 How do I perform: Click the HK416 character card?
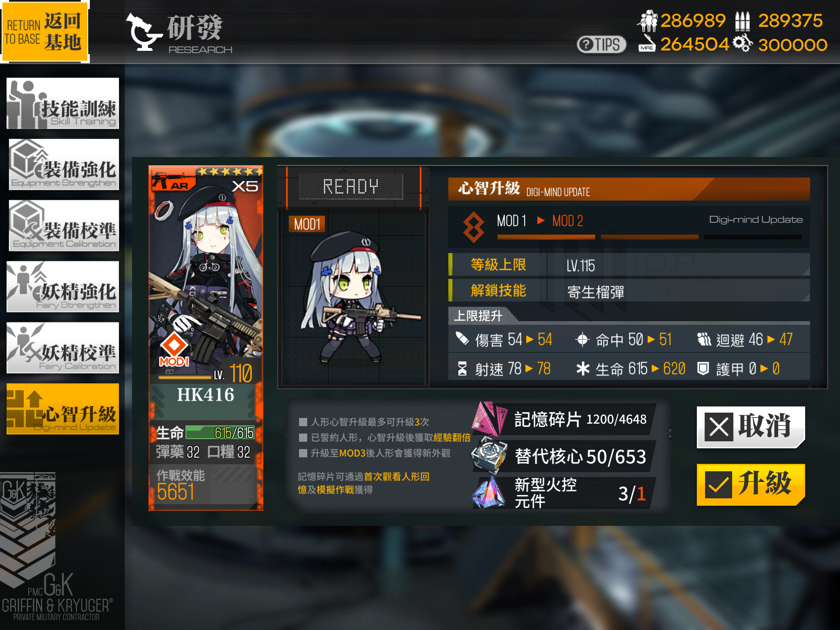206,338
